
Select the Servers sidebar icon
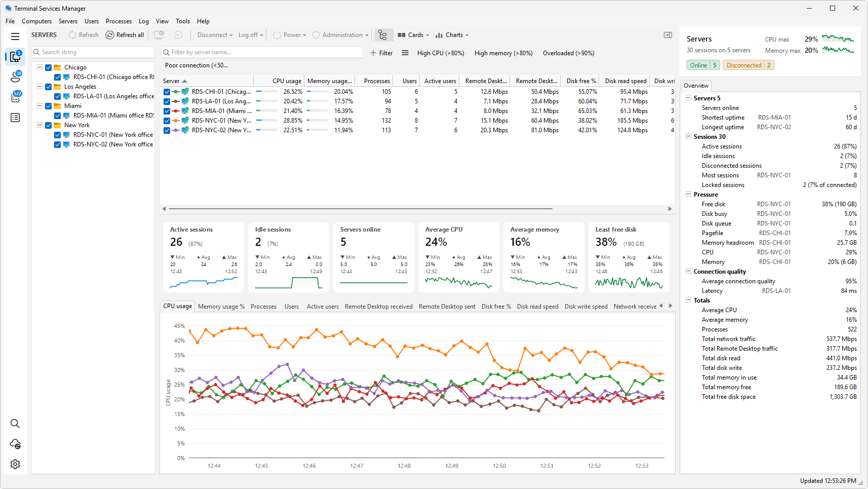coord(15,56)
